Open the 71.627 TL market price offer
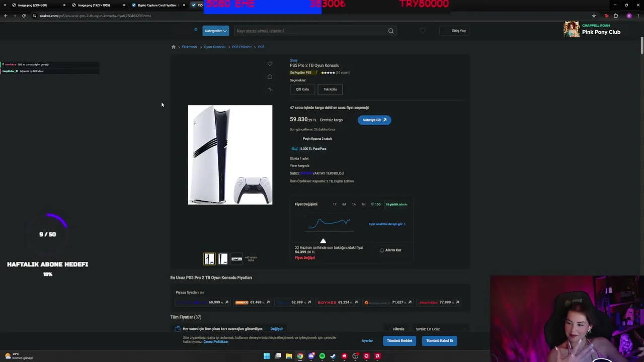This screenshot has width=644, height=362. click(x=388, y=302)
